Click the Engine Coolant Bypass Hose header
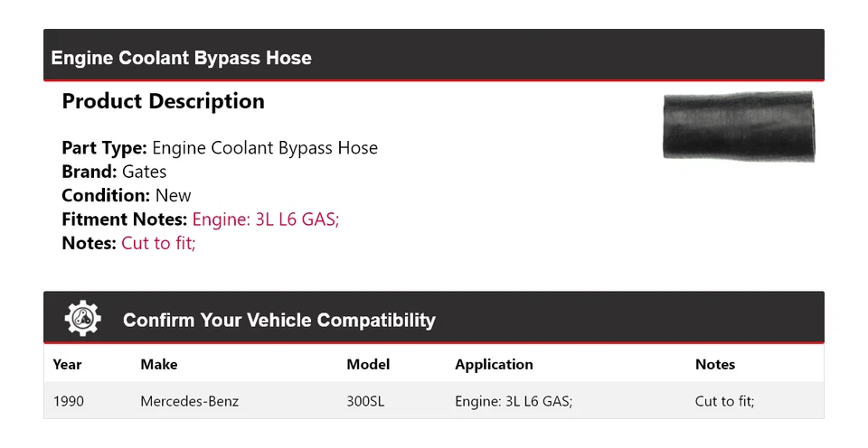Screen dimensions: 868x448 coord(182,58)
